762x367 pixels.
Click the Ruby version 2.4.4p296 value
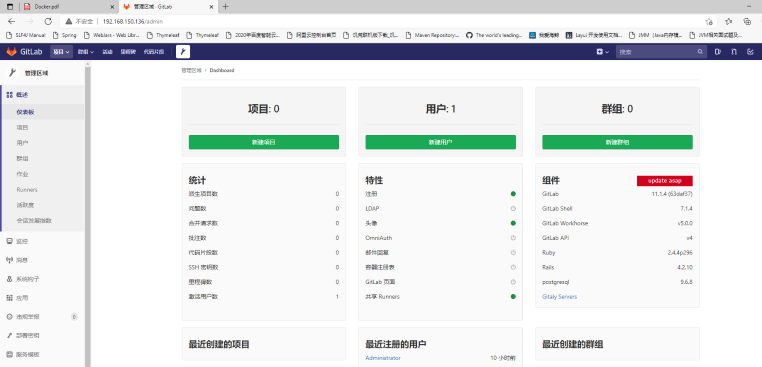[x=680, y=253]
